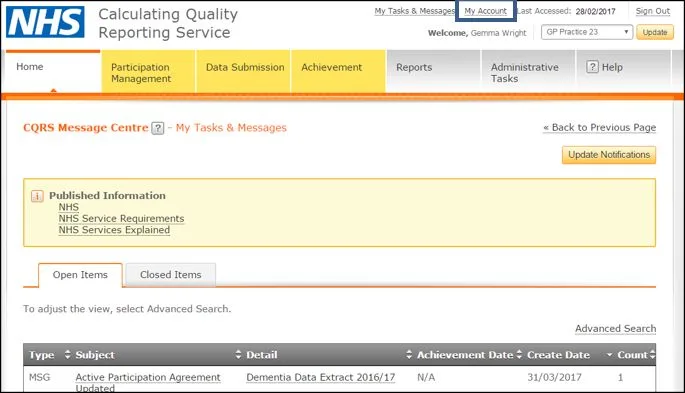Open Active Participation Agreement Updated message
Image resolution: width=685 pixels, height=393 pixels.
[148, 382]
